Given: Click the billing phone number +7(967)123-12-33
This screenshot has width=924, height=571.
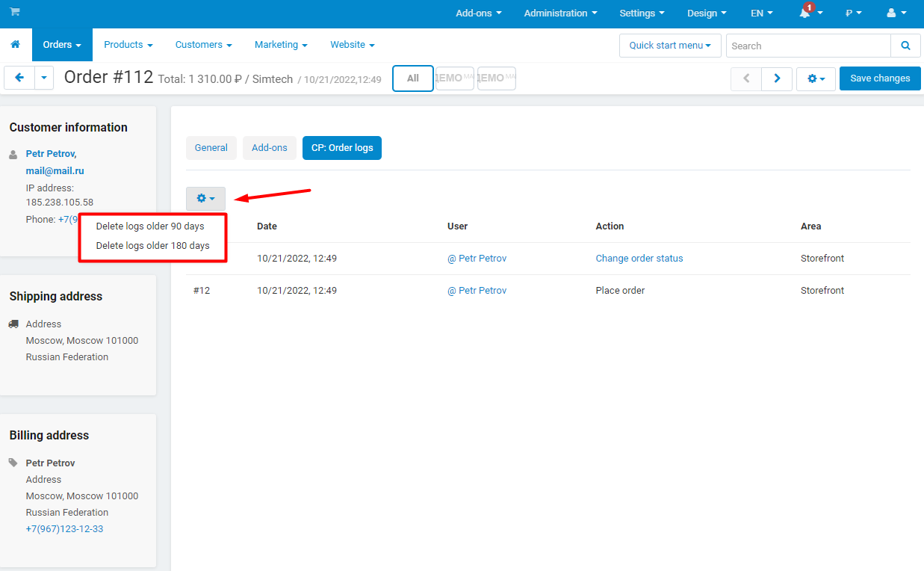Looking at the screenshot, I should (x=65, y=529).
